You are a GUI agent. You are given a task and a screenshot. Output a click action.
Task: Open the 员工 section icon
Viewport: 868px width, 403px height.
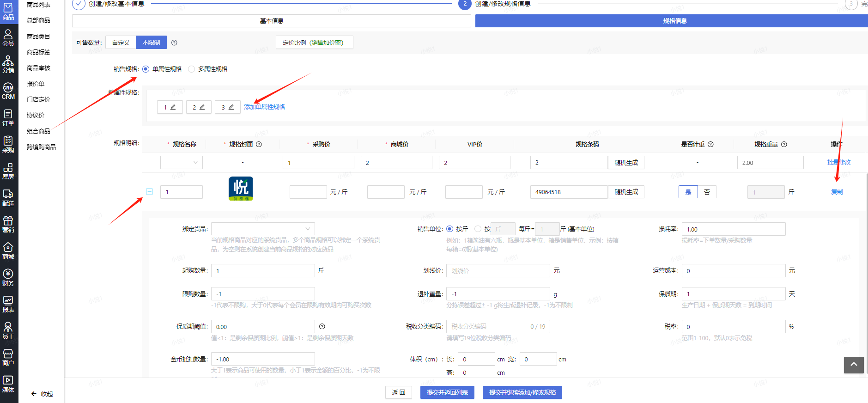8,331
